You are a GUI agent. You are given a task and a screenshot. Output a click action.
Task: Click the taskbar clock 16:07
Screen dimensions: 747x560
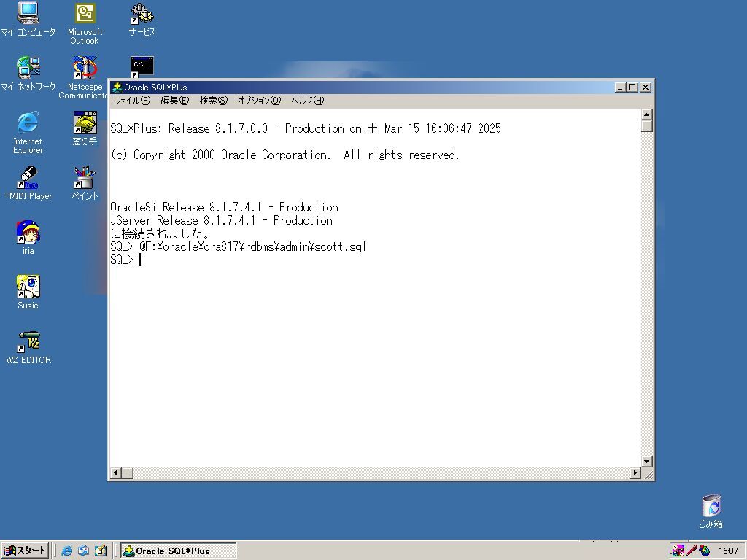click(x=728, y=551)
